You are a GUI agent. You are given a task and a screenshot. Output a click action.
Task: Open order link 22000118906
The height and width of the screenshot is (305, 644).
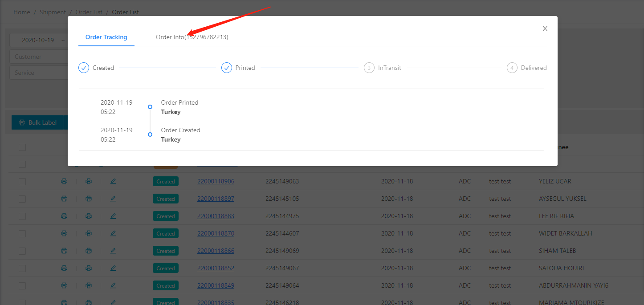(x=216, y=181)
